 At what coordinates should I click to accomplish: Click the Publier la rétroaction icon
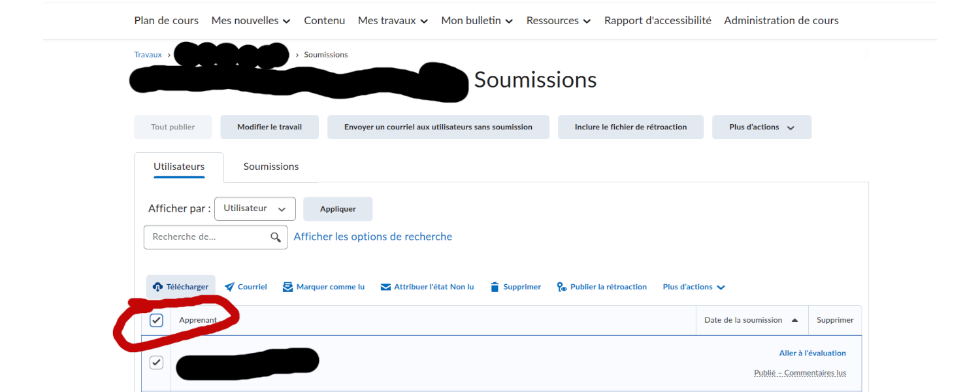561,287
